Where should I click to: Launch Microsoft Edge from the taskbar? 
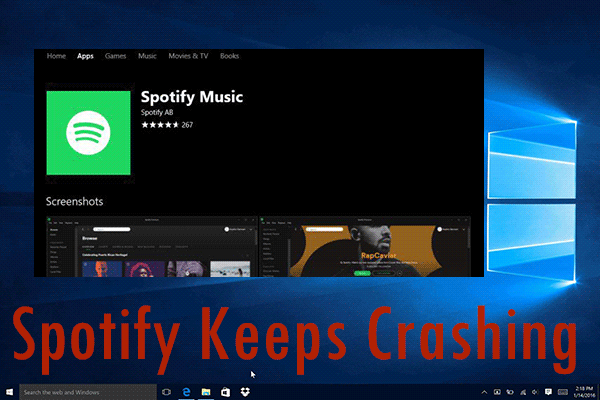tap(186, 392)
